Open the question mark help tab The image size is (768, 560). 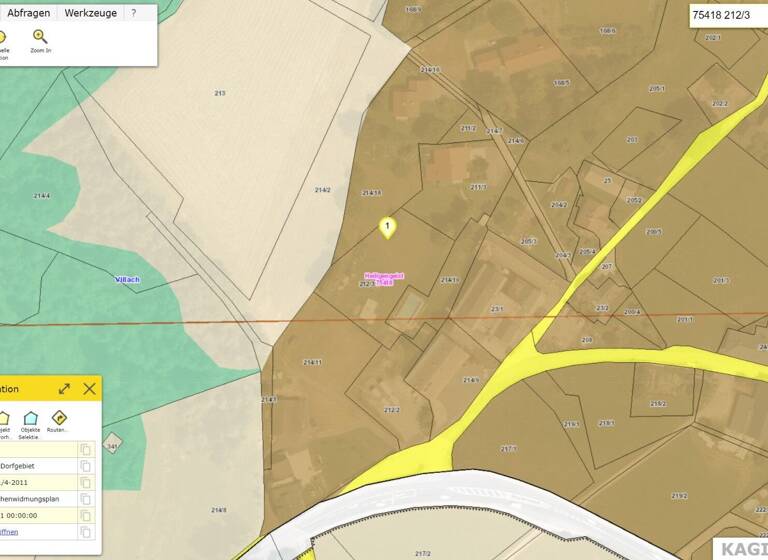coord(133,13)
